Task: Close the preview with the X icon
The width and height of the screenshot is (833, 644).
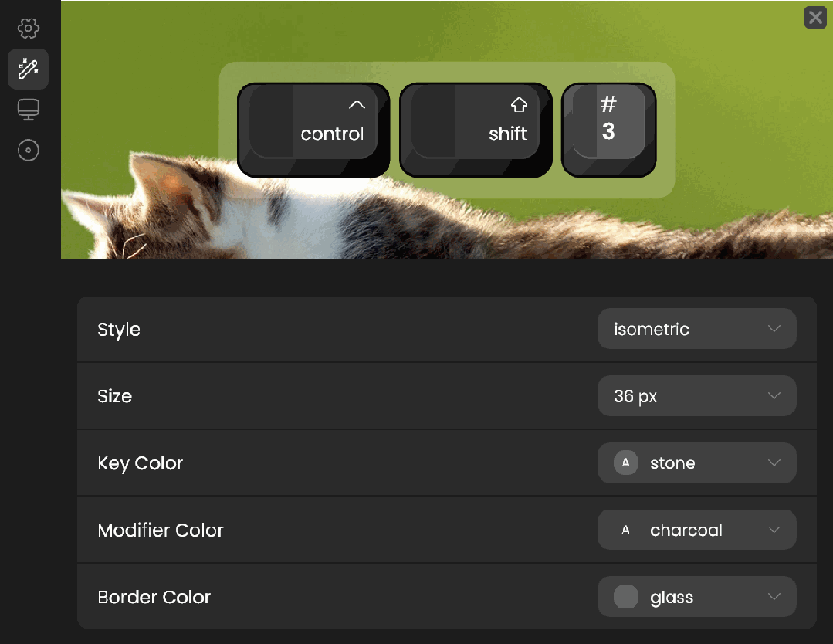Action: point(815,18)
